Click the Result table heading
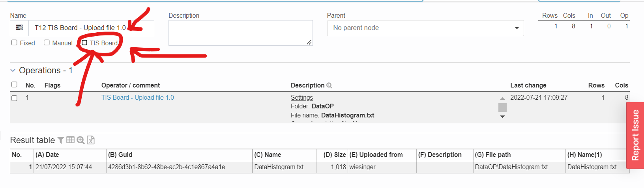The width and height of the screenshot is (644, 188). 32,140
